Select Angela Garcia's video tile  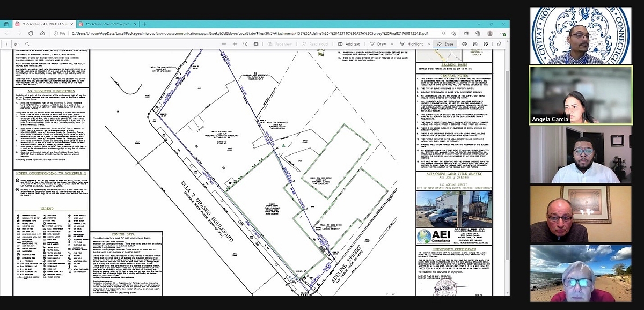581,95
